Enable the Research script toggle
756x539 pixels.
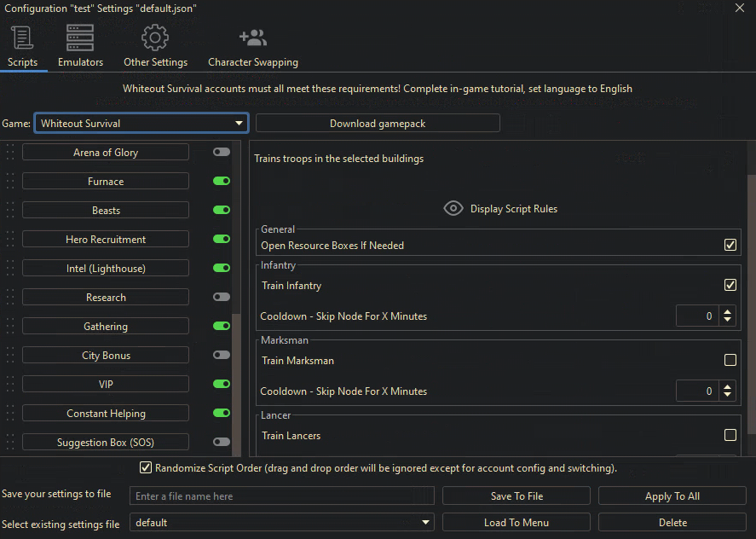[222, 297]
